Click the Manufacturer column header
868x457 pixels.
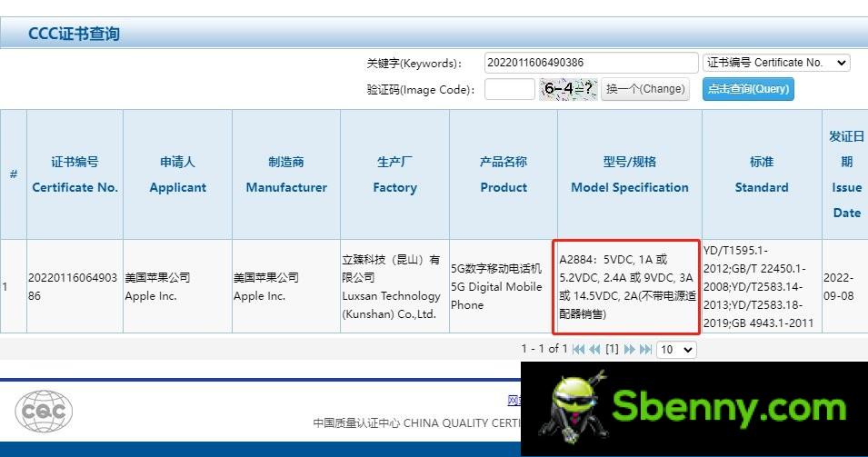click(286, 174)
